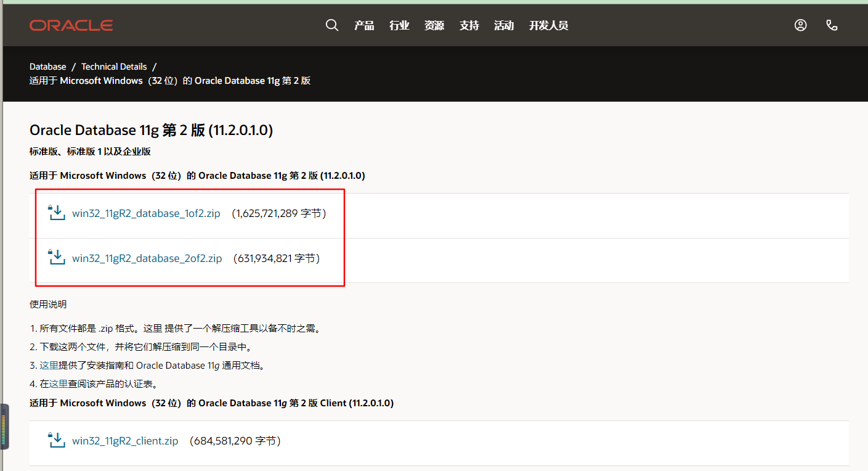Expand the 资源 navigation menu

[434, 25]
